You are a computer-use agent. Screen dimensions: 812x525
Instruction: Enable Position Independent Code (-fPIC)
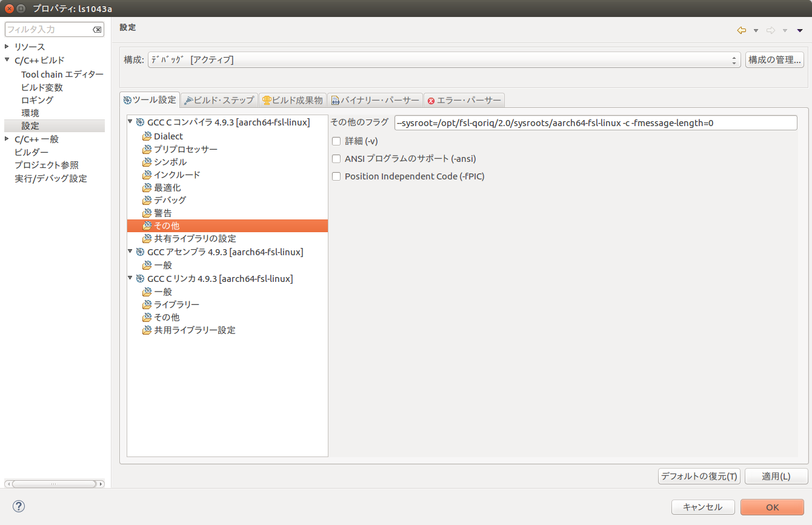336,176
